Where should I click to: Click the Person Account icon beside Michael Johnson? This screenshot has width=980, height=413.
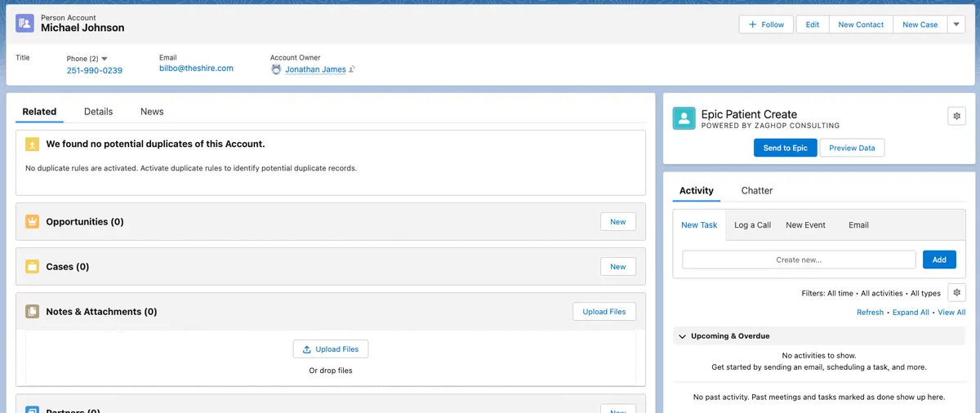point(24,23)
